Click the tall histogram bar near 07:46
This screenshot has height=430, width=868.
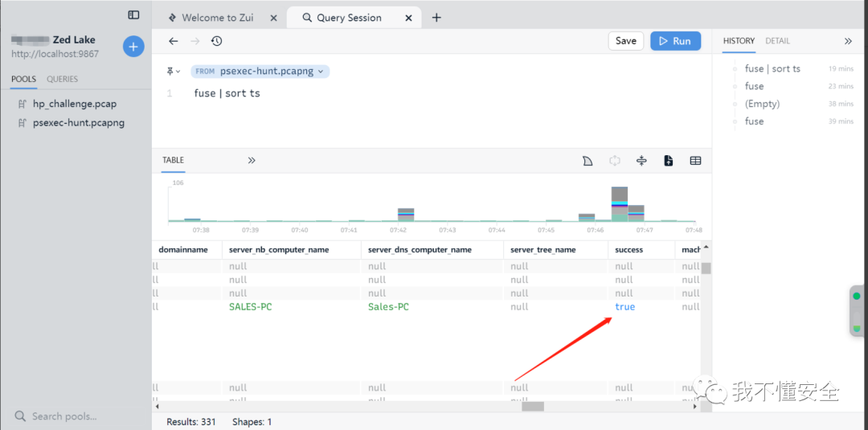(620, 204)
